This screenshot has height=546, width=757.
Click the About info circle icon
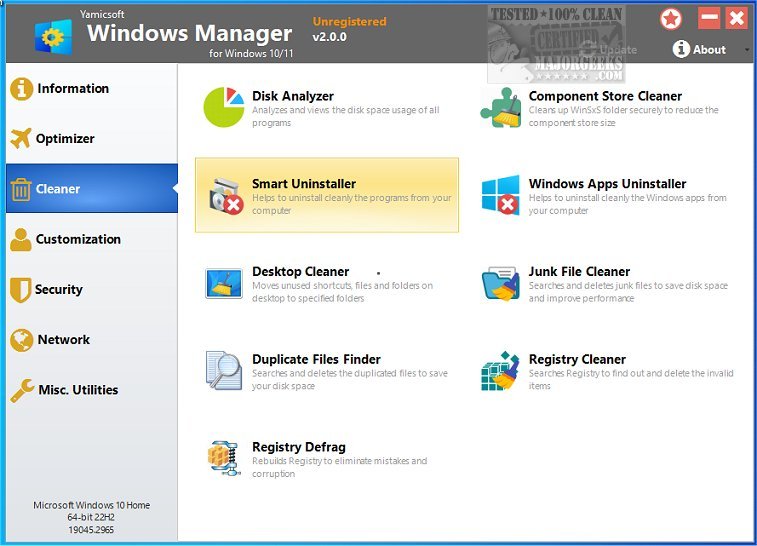(x=681, y=49)
